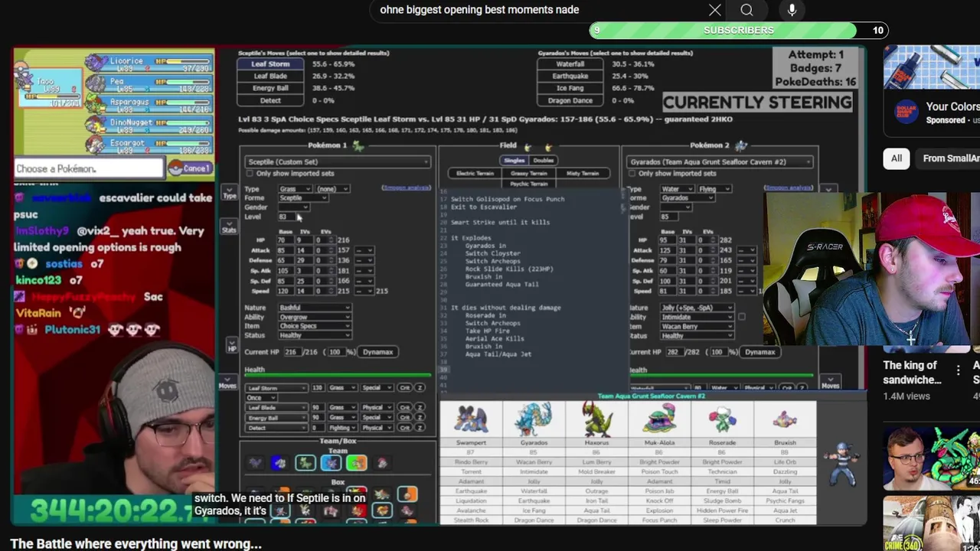This screenshot has height=551, width=980.
Task: Select the Sceptile icon in the Team row
Action: click(305, 462)
